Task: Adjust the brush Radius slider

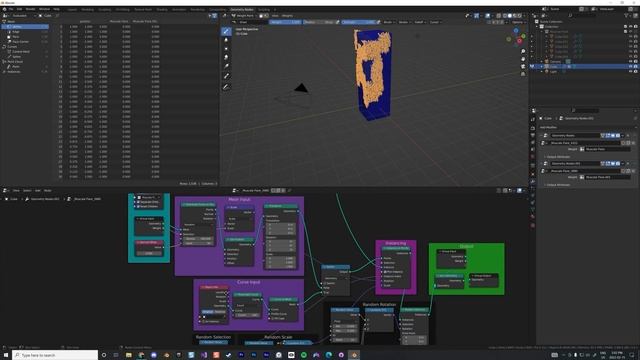Action: (319, 22)
